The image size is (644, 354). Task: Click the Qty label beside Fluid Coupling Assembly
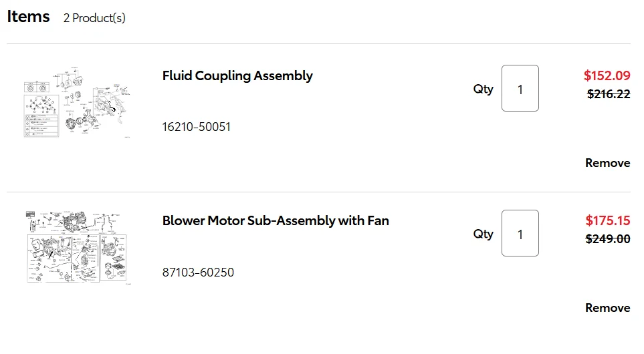(483, 89)
